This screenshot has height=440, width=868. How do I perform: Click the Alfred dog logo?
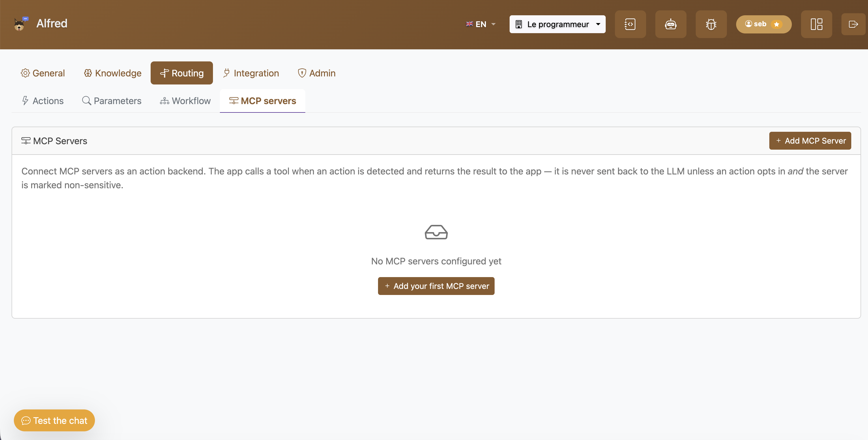point(20,24)
